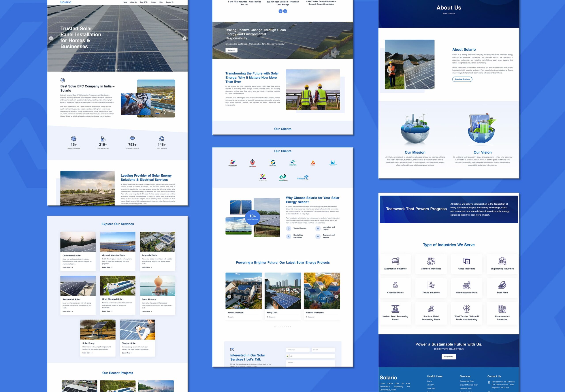Click the round blue previous arrow under project titles
Viewport: 565px width, 392px height.
pos(280,11)
